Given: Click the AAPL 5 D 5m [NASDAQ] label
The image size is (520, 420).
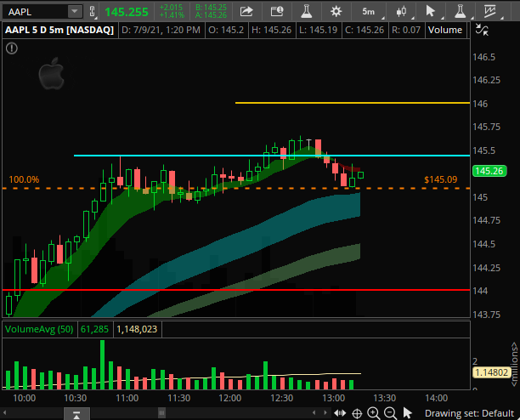Looking at the screenshot, I should coord(59,31).
